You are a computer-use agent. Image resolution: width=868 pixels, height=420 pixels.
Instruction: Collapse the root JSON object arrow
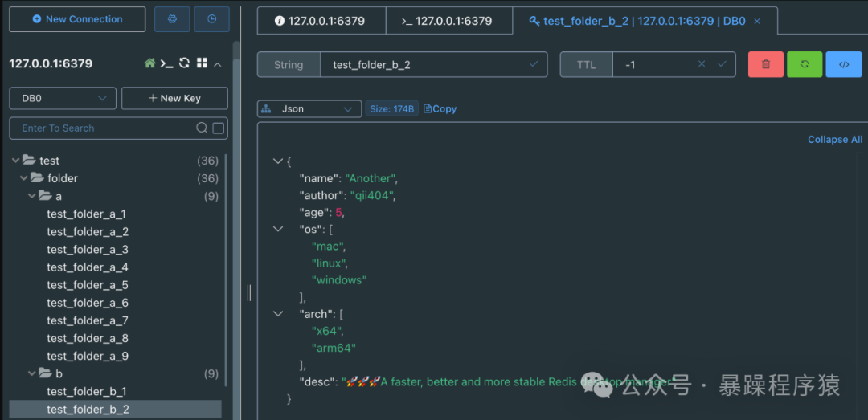point(278,161)
